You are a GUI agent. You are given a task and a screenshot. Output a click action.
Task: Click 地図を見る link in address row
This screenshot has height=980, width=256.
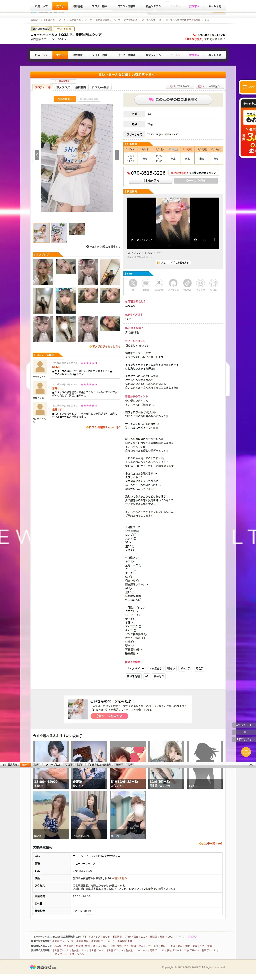pos(121,878)
